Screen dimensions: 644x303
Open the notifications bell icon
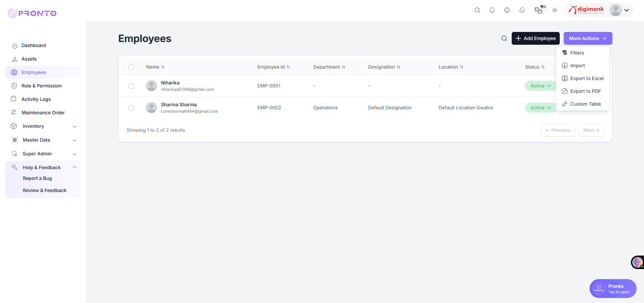(492, 10)
